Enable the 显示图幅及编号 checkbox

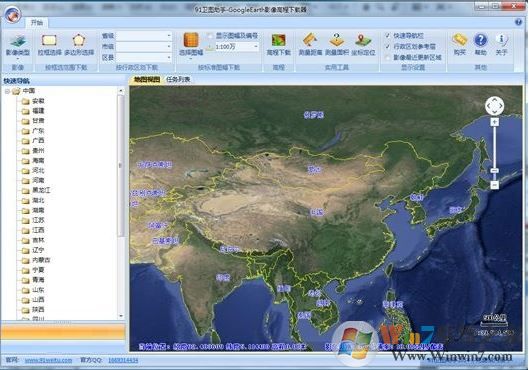210,35
